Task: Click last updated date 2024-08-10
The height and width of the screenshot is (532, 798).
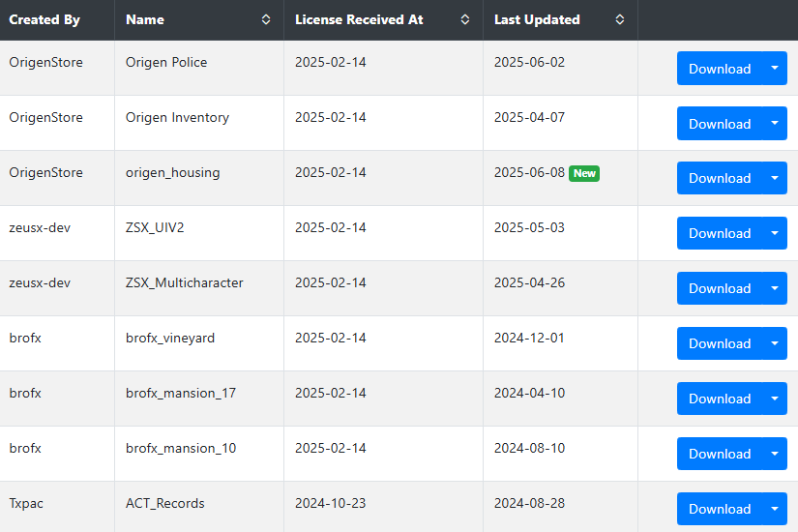Action: coord(529,448)
